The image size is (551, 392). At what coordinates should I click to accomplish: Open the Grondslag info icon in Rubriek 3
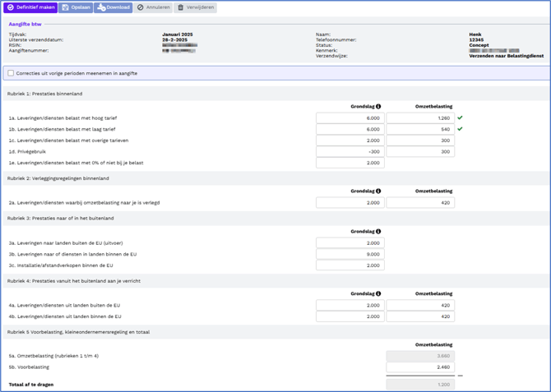(x=378, y=232)
